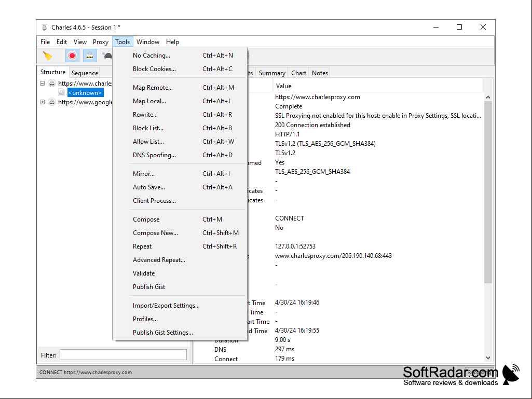Viewport: 532px width, 399px height.
Task: Choose Rewrite... menu entry
Action: coord(180,115)
